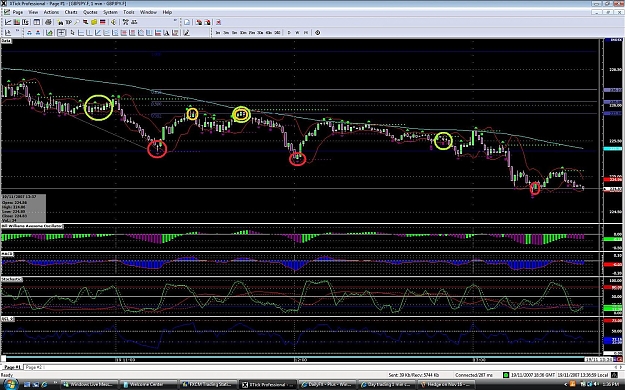This screenshot has width=625, height=390.
Task: Open the Charts menu
Action: pyautogui.click(x=71, y=12)
